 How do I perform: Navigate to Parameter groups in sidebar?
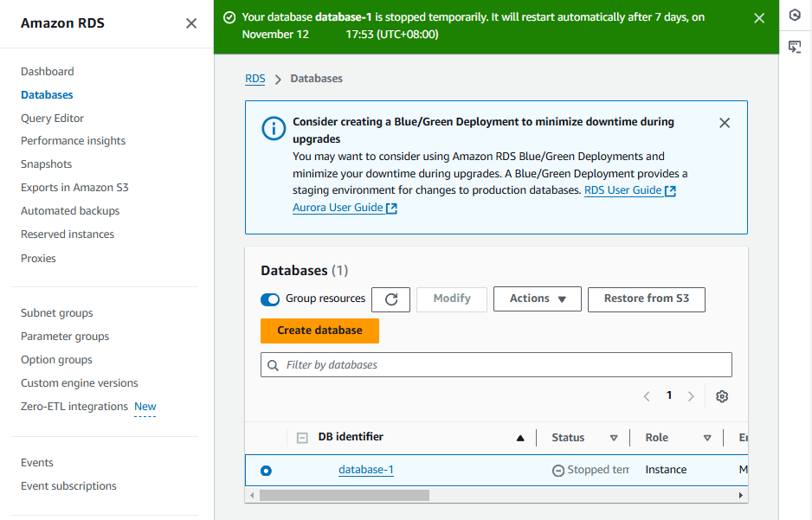tap(65, 337)
